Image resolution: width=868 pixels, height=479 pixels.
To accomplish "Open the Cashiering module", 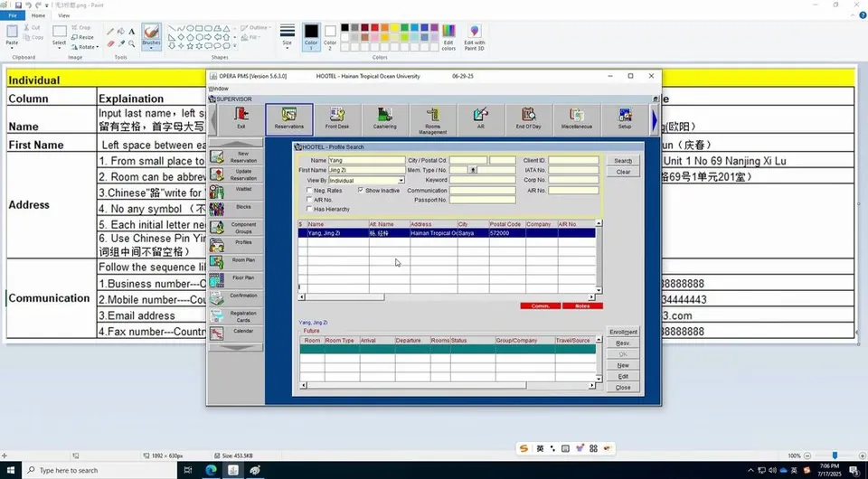I will tap(385, 118).
